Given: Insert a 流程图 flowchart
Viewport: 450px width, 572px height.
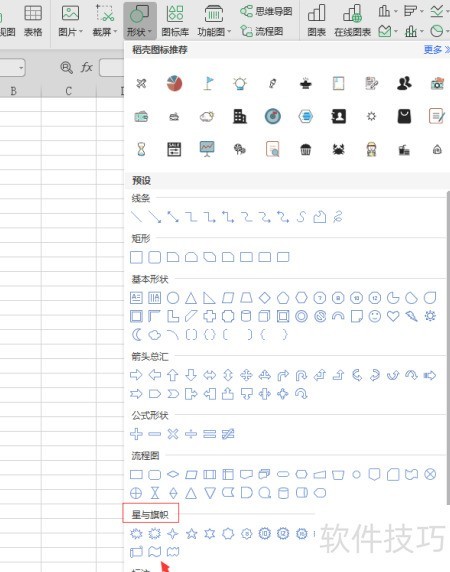Looking at the screenshot, I should pyautogui.click(x=262, y=31).
